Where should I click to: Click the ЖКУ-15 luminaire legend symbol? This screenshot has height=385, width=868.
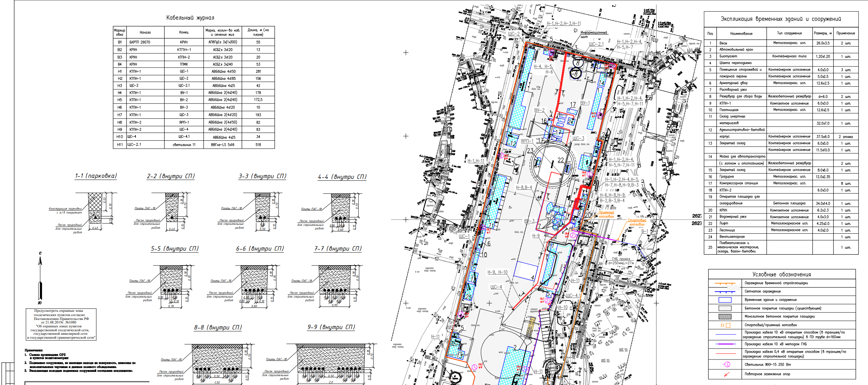tap(727, 364)
